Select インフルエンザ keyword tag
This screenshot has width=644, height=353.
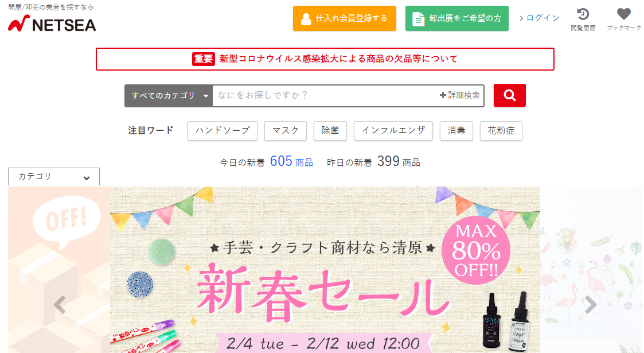[x=393, y=131]
